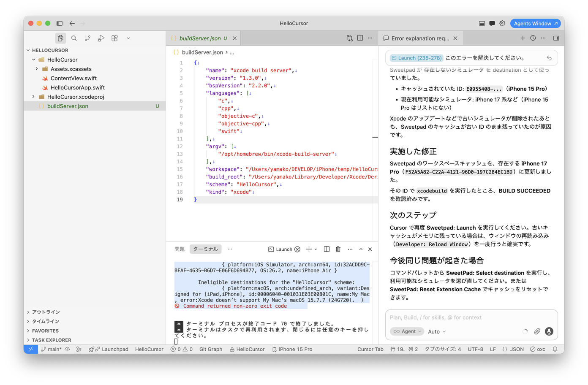Toggle the bottom panel layout icon

click(x=482, y=23)
